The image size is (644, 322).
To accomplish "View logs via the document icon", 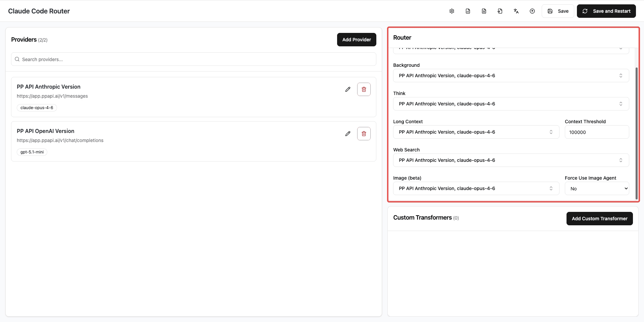I will coord(484,11).
